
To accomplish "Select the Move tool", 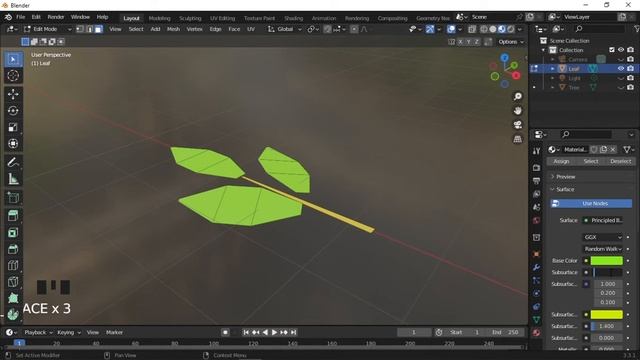I will coord(13,94).
